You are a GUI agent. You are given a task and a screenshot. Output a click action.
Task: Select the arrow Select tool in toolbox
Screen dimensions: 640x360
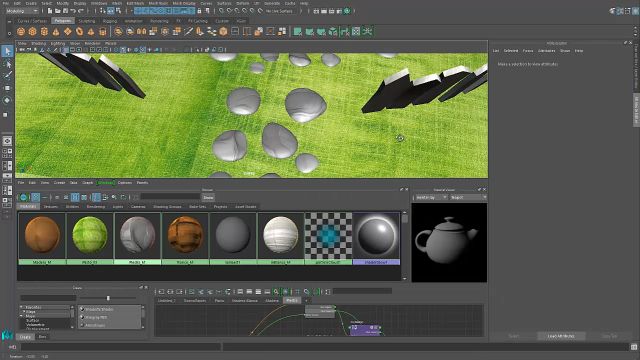point(7,51)
